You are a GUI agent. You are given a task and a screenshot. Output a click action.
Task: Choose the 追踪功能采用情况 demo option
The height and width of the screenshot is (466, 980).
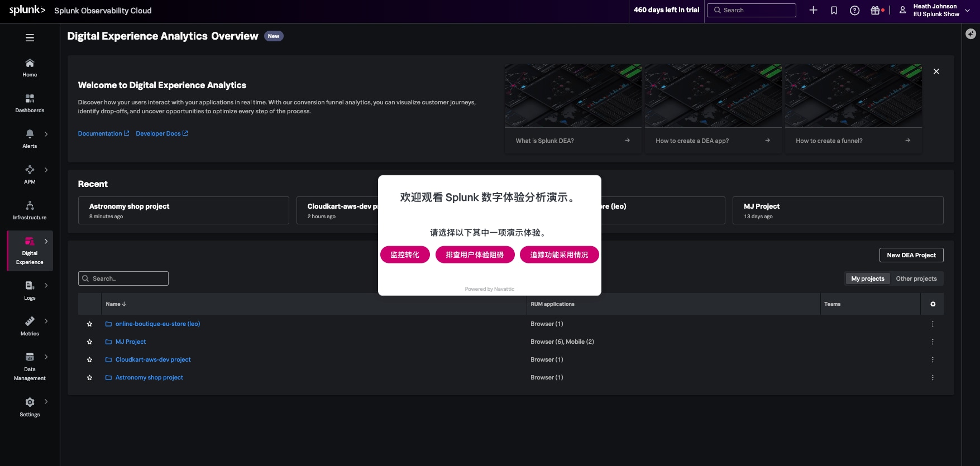coord(559,254)
